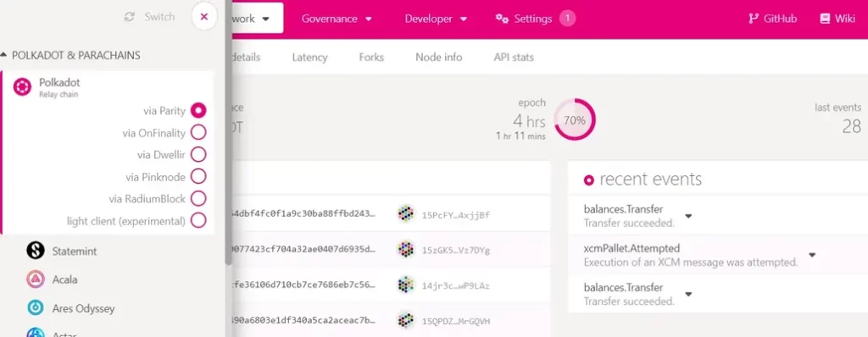This screenshot has width=868, height=337.
Task: Open the Node info tab
Action: (x=438, y=57)
